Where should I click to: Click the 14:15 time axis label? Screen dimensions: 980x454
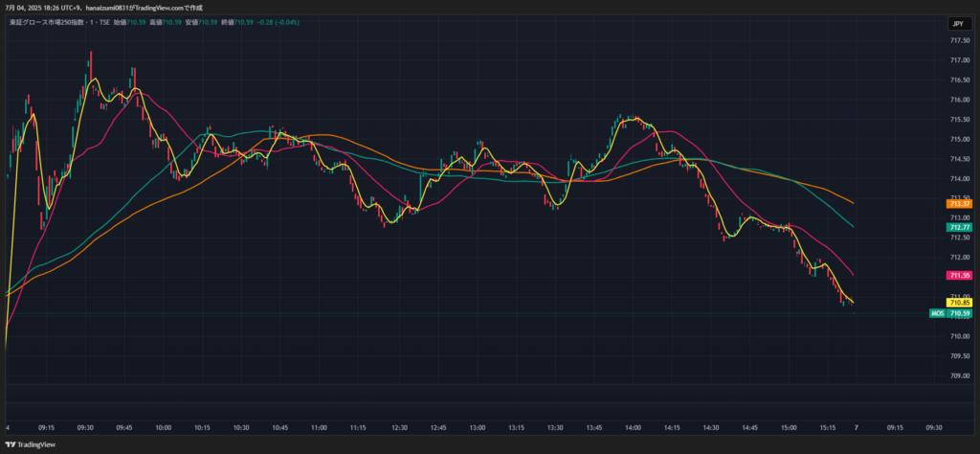pyautogui.click(x=672, y=428)
